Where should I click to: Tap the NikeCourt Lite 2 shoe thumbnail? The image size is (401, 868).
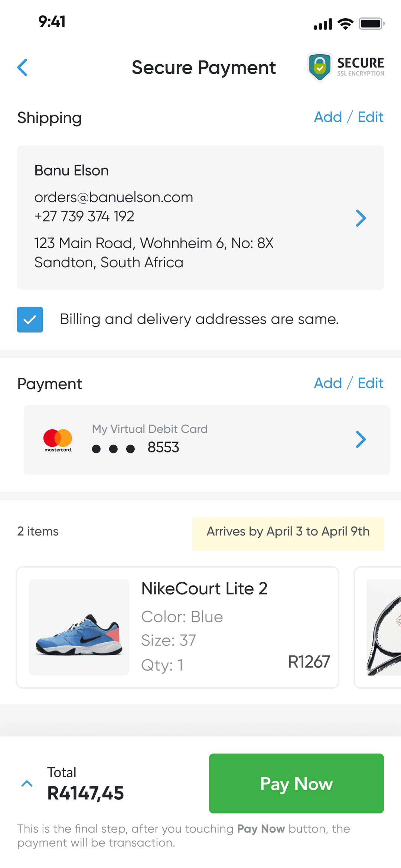(79, 627)
